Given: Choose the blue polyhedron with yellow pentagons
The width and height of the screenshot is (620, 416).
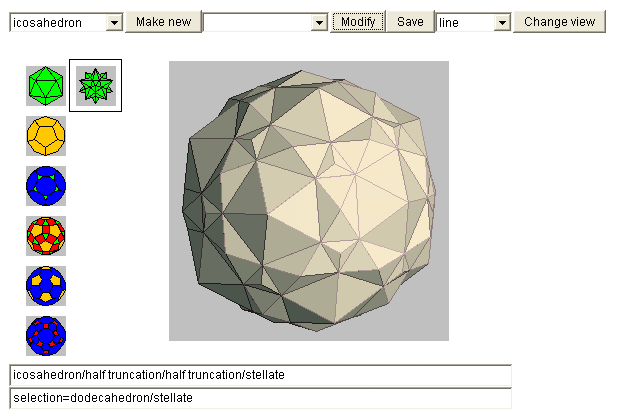Looking at the screenshot, I should (46, 285).
